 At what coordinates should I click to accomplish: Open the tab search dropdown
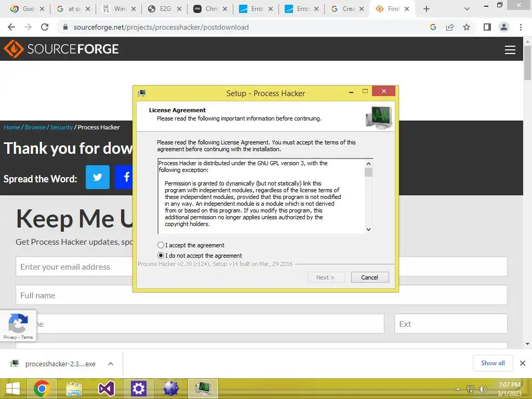467,9
